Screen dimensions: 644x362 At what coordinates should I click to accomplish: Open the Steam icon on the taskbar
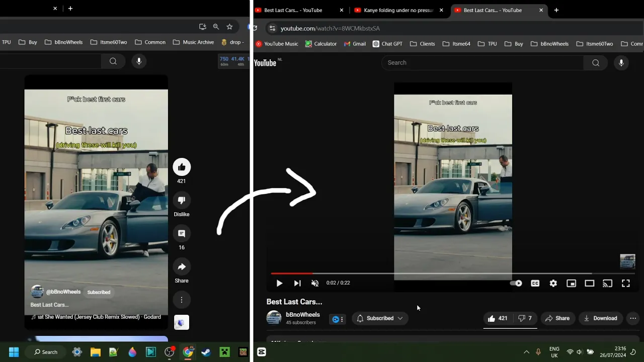click(206, 352)
